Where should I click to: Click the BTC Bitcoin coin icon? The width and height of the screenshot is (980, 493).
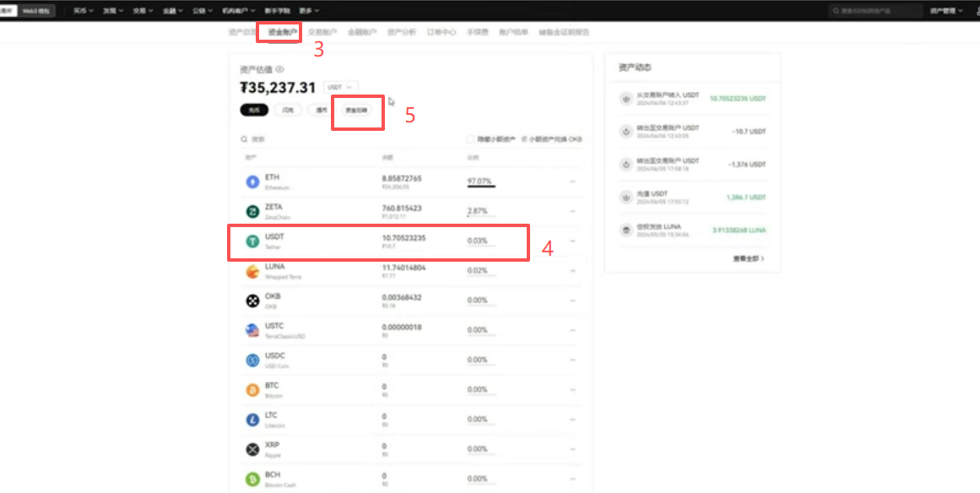[252, 390]
